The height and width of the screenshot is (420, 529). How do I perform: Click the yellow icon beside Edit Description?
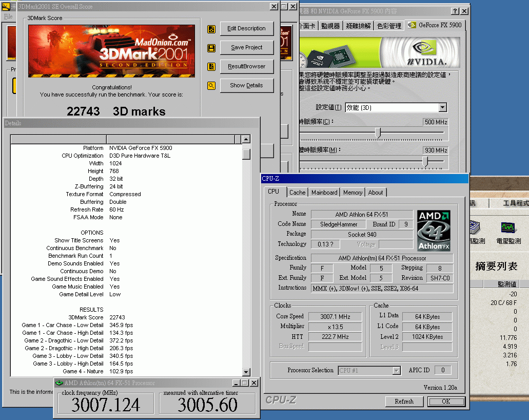(211, 29)
